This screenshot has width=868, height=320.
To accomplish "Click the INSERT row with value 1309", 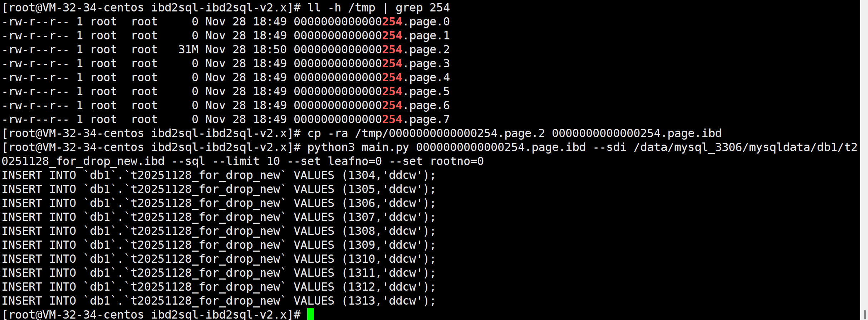I will tap(219, 245).
